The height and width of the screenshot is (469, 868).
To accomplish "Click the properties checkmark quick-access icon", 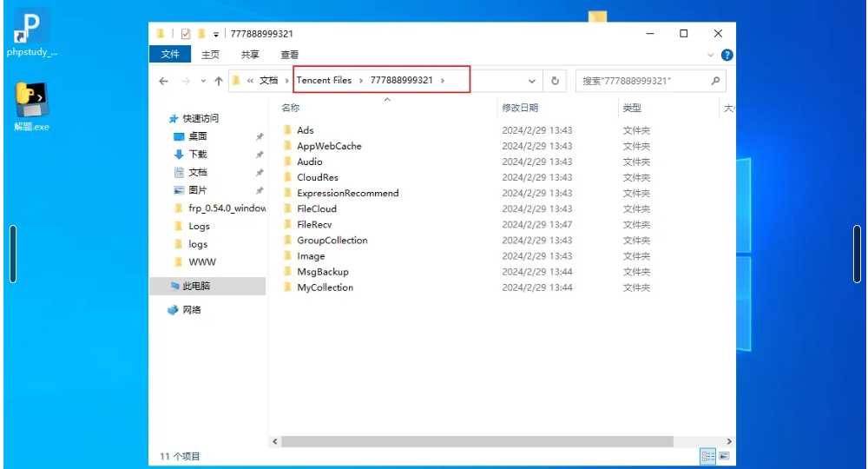I will tap(186, 34).
